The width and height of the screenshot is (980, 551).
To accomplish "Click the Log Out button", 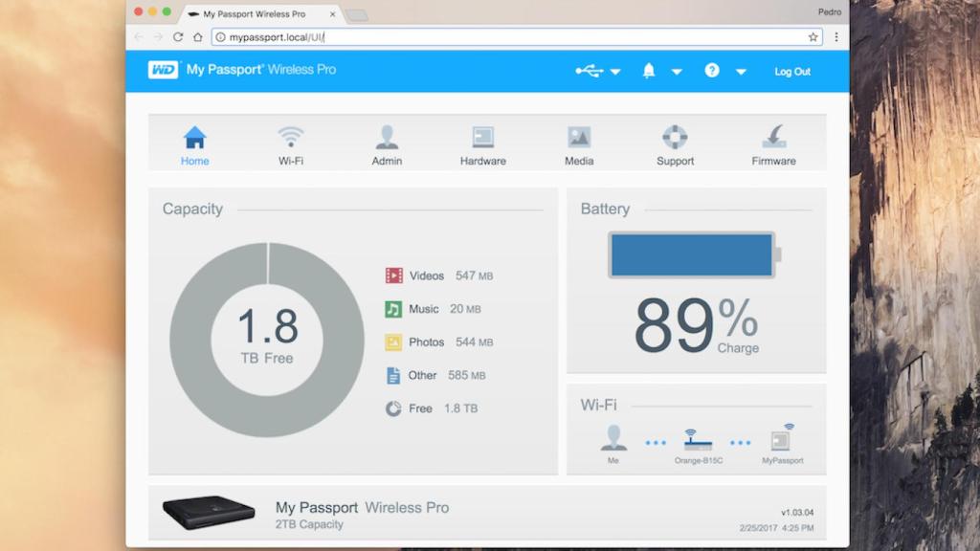I will pyautogui.click(x=792, y=71).
